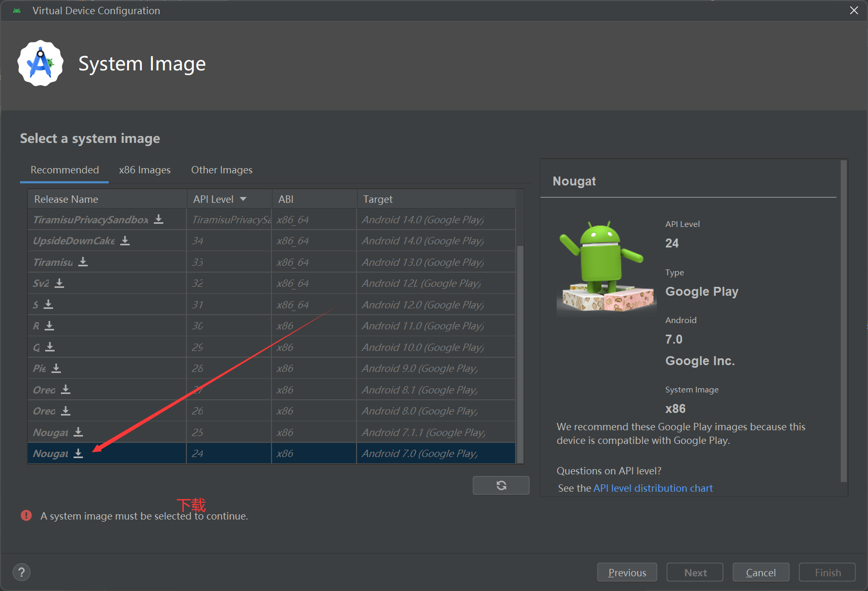The image size is (868, 591).
Task: Click the details panel scrollbar
Action: point(843,320)
